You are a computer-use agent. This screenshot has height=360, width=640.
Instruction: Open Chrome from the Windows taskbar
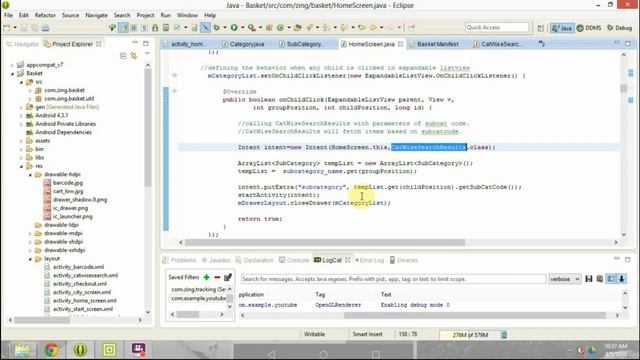pos(51,350)
